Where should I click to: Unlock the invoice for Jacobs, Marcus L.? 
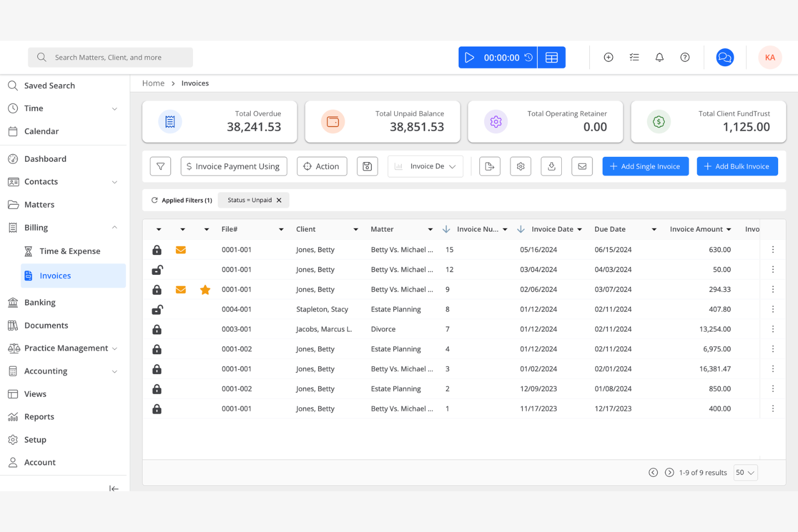click(157, 329)
